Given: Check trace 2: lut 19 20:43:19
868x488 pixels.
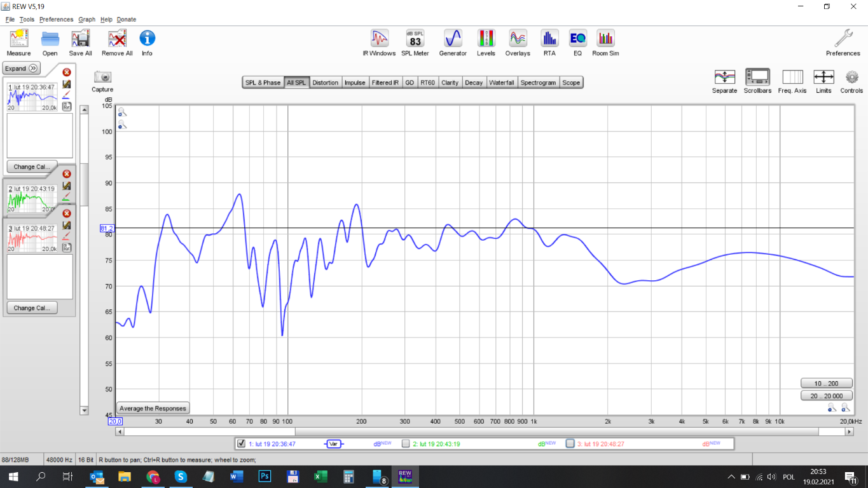Looking at the screenshot, I should tap(406, 444).
